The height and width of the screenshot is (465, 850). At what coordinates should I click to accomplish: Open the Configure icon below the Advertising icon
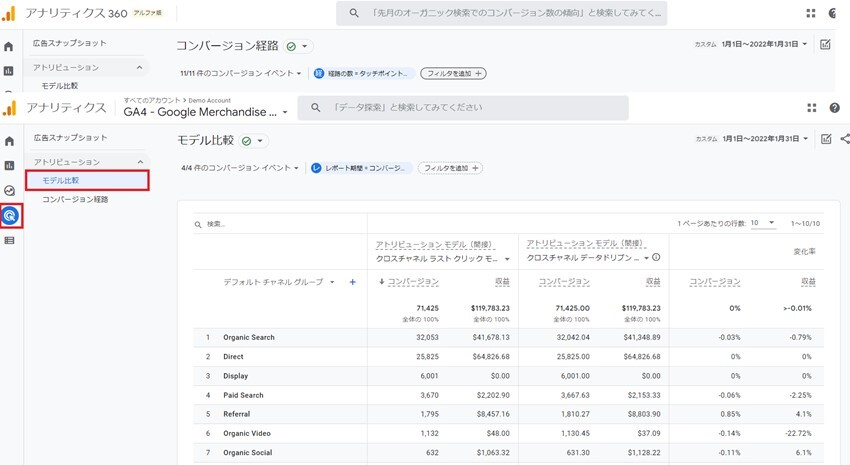10,240
